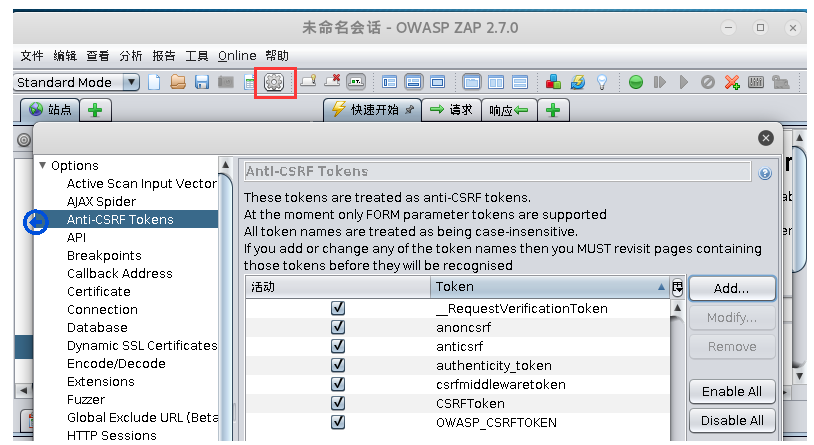Disable the CSRFToken checkbox
Image resolution: width=814 pixels, height=445 pixels.
coord(338,403)
